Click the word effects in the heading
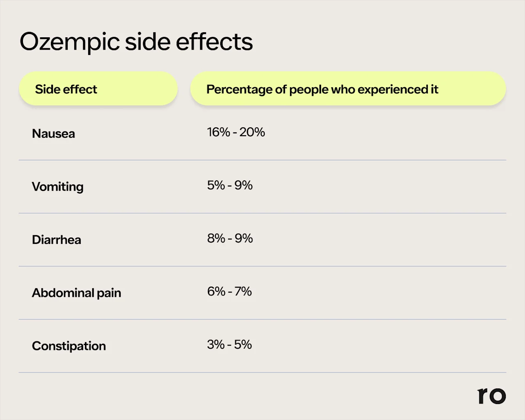Image resolution: width=525 pixels, height=420 pixels. tap(214, 42)
